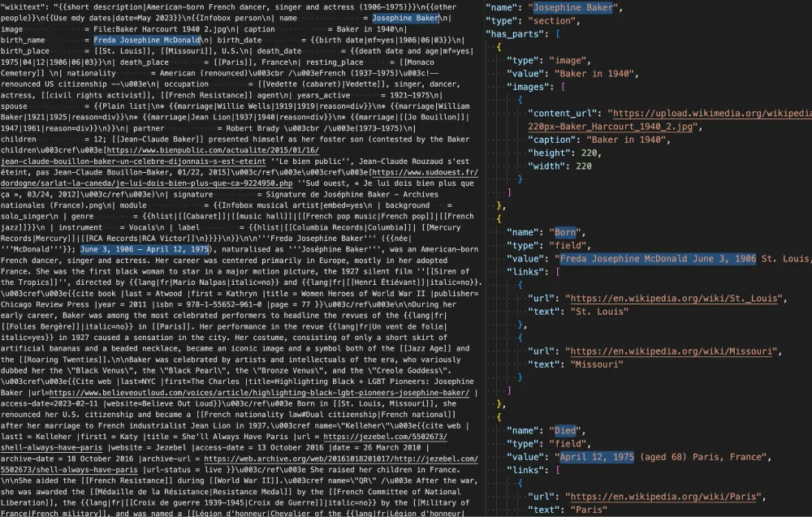
Task: Click the link text value 'St. Louis'
Action: tap(599, 312)
